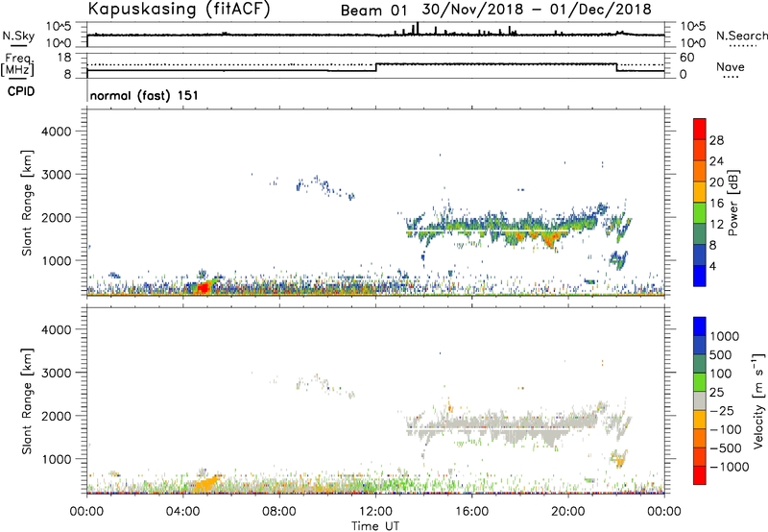The width and height of the screenshot is (768, 532).
Task: Select the 60 tick on Nave axis
Action: click(x=687, y=58)
